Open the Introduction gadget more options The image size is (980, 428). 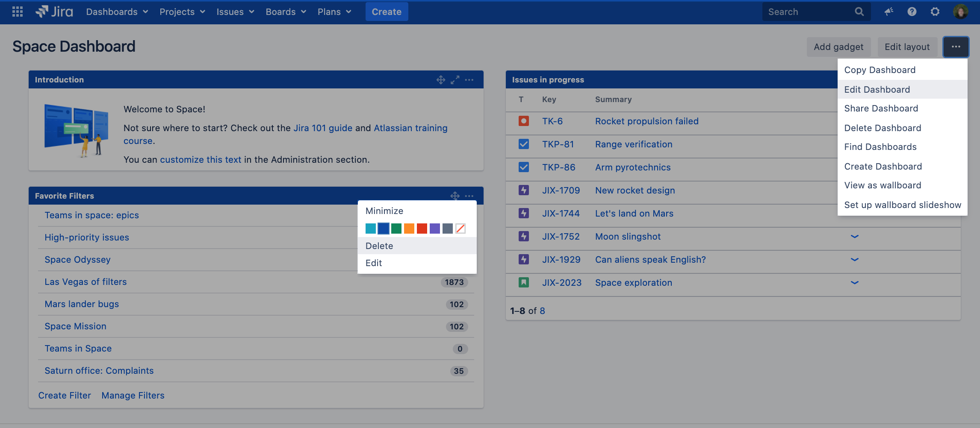pos(469,80)
